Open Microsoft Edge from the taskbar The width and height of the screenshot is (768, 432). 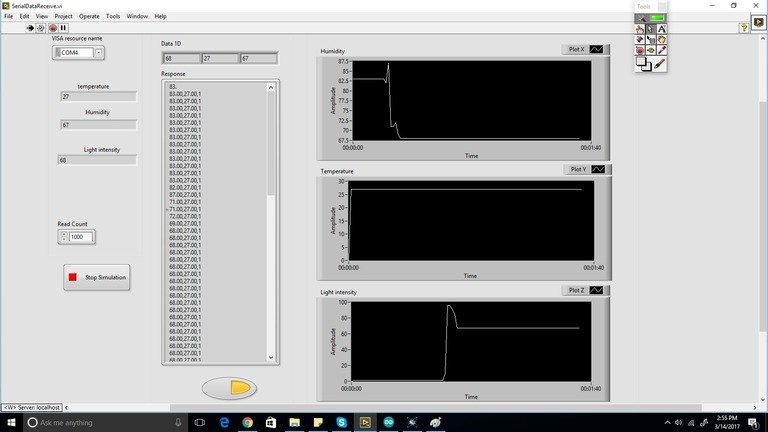pyautogui.click(x=224, y=422)
